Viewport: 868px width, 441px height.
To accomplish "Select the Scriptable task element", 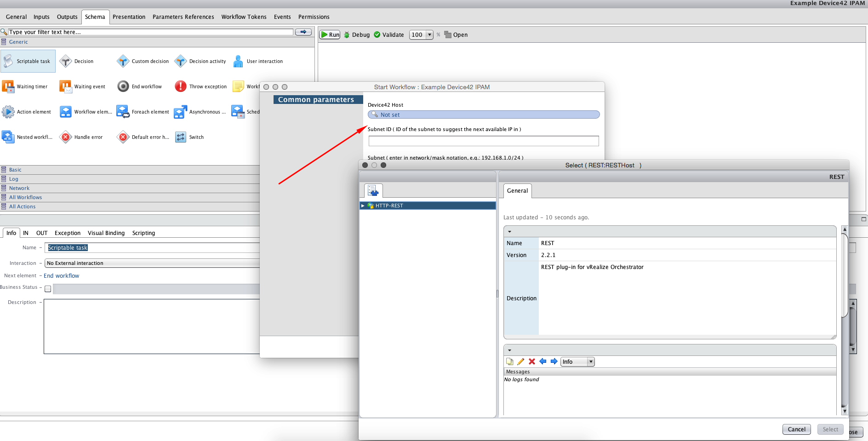I will tap(28, 61).
